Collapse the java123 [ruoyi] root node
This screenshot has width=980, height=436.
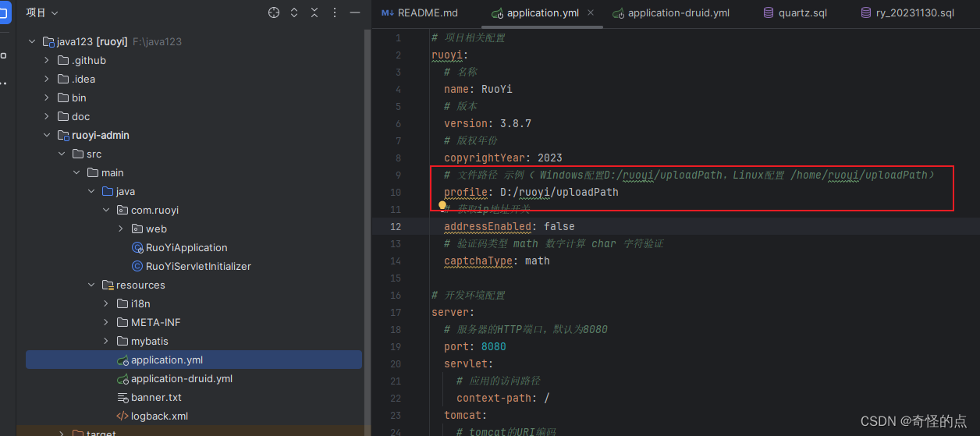(32, 41)
